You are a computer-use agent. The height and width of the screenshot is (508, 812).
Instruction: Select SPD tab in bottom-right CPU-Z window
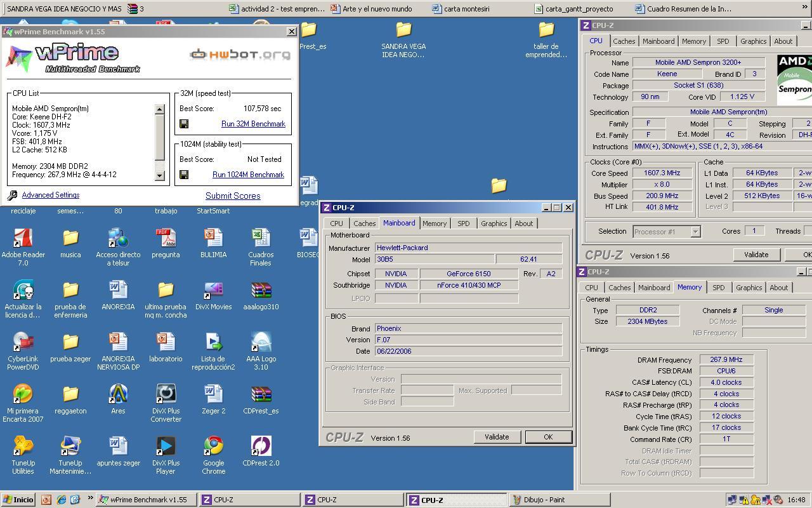(718, 288)
